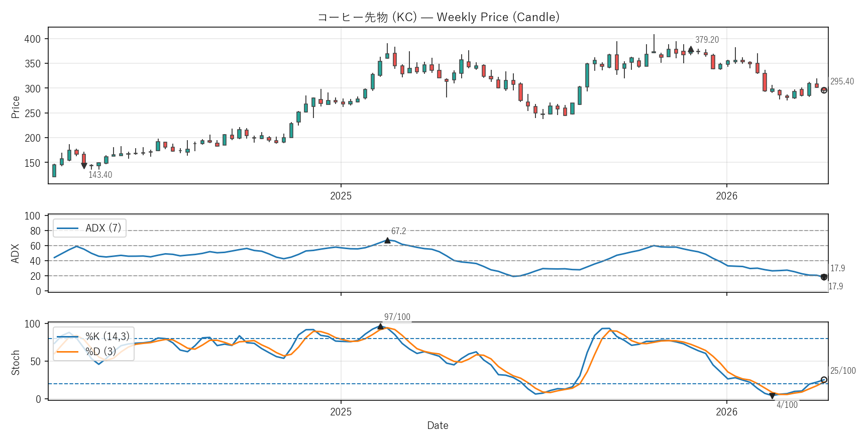868x441 pixels.
Task: Click the Stochastic peak triangle at 97/100
Action: [380, 326]
